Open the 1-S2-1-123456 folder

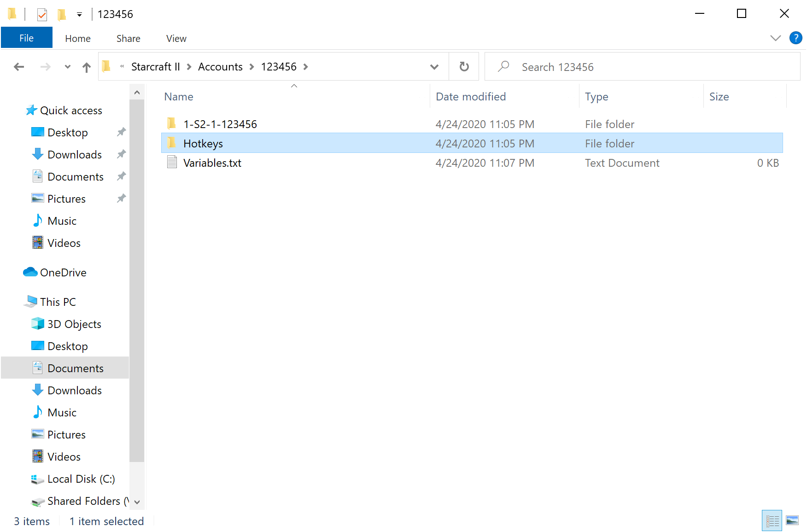click(x=220, y=123)
